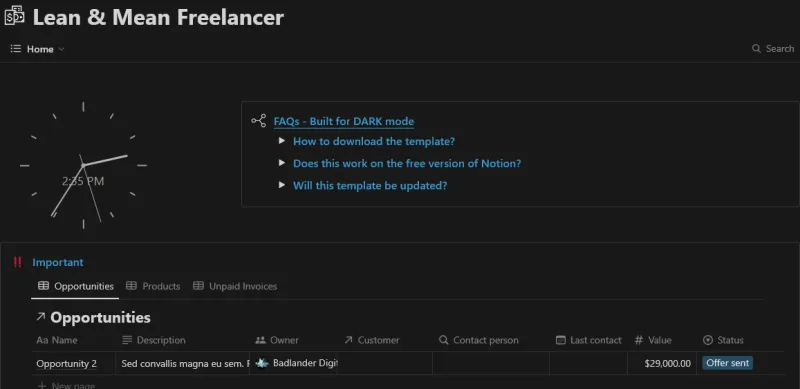Open Search in the top bar
The image size is (800, 389).
[772, 48]
